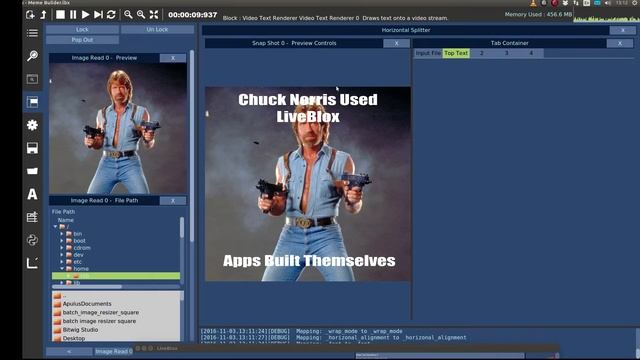Click the new project file icon

tap(30, 15)
